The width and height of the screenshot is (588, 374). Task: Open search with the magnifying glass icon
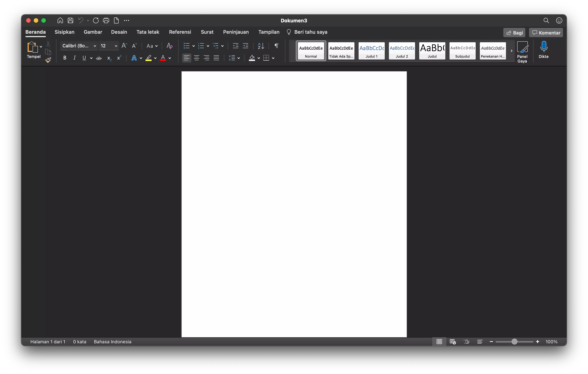pos(546,20)
